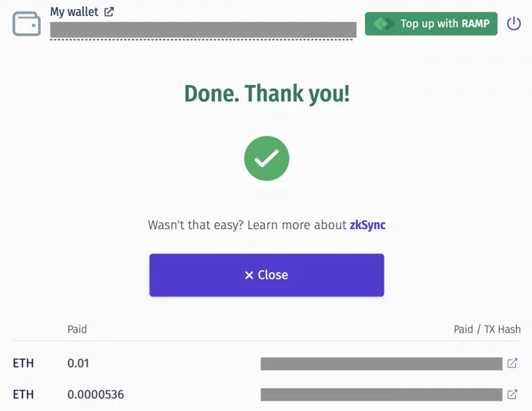Click the Done. Thank you! heading
This screenshot has width=532, height=411.
point(267,93)
